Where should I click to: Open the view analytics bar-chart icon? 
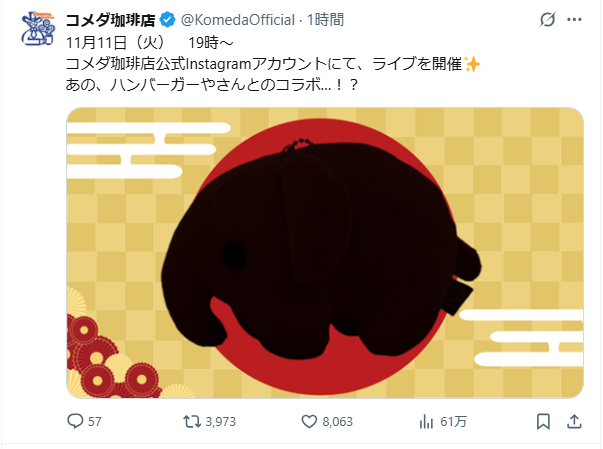point(426,421)
